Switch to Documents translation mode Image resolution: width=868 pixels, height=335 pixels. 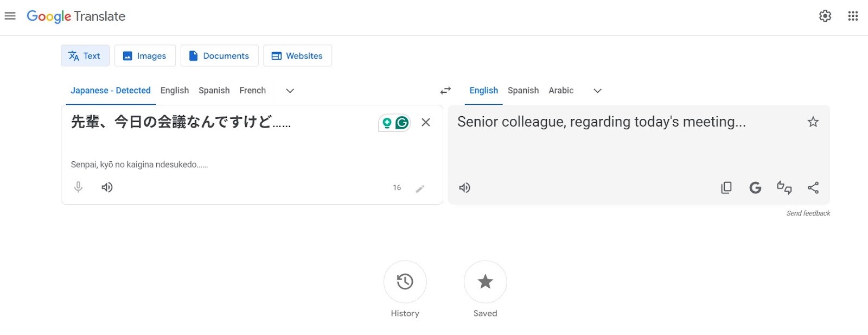click(x=219, y=55)
